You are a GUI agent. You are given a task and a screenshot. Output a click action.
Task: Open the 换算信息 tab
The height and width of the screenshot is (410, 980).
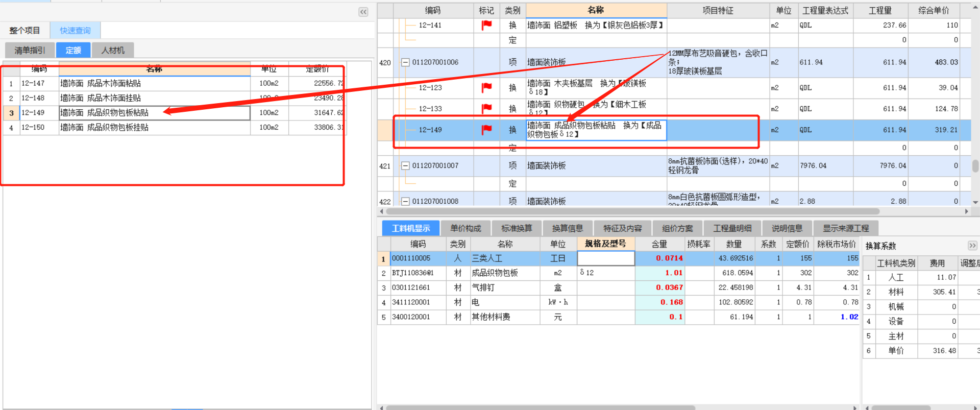568,228
